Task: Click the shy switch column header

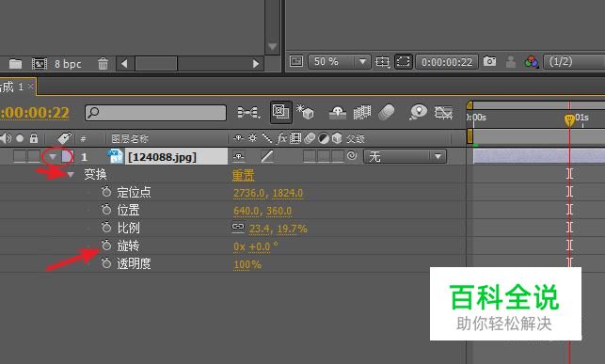Action: [238, 137]
